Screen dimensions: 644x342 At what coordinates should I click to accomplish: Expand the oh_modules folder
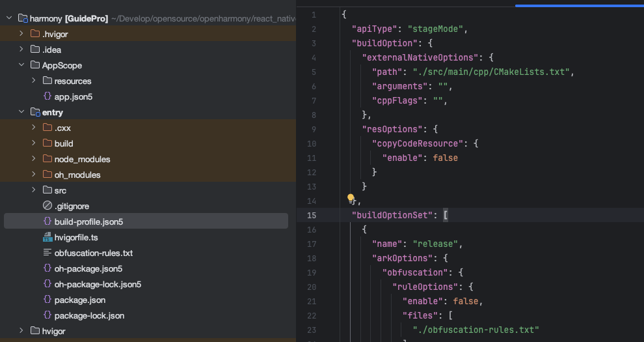[34, 175]
